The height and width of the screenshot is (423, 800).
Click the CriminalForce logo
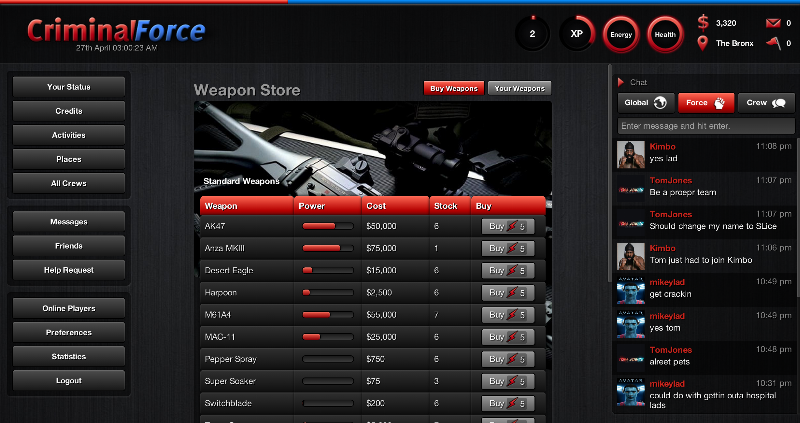tap(116, 31)
